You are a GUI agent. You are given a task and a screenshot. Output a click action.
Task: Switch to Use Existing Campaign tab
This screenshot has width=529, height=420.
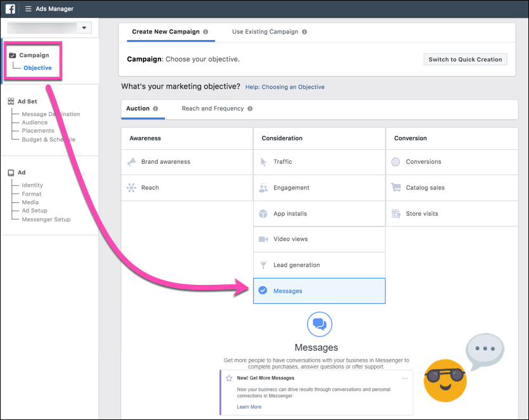(265, 32)
